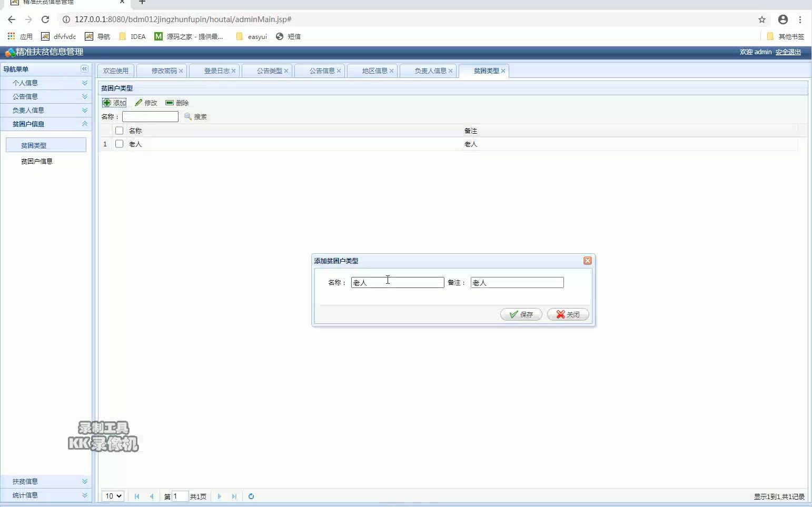
Task: Click the 删除 (delete) button
Action: (x=177, y=103)
